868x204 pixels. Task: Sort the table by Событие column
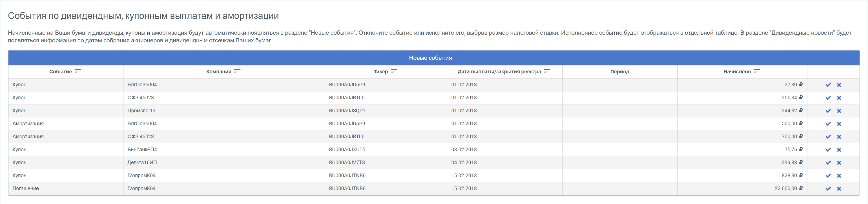point(77,71)
